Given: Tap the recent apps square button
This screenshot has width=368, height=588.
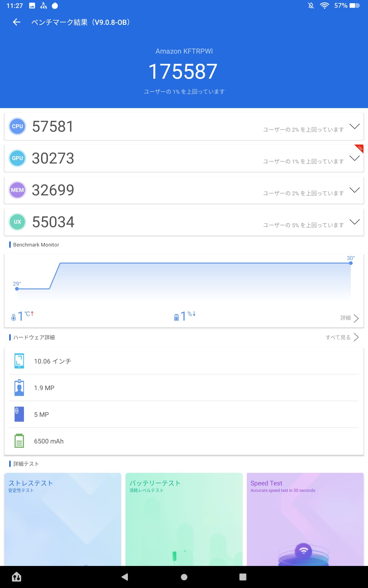Looking at the screenshot, I should 243,577.
